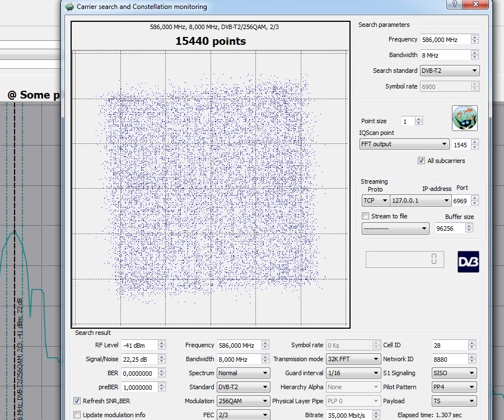Click the BER spinner arrows
The height and width of the screenshot is (420, 504).
click(162, 373)
